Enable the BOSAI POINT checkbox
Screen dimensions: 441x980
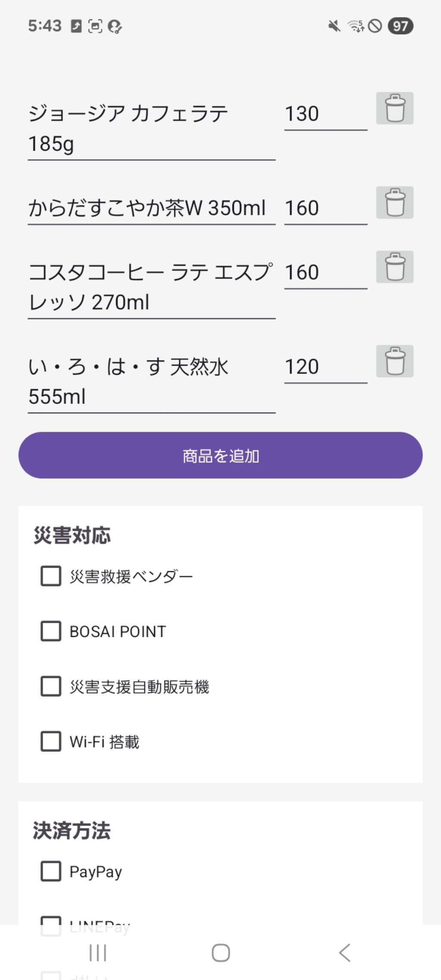point(51,631)
